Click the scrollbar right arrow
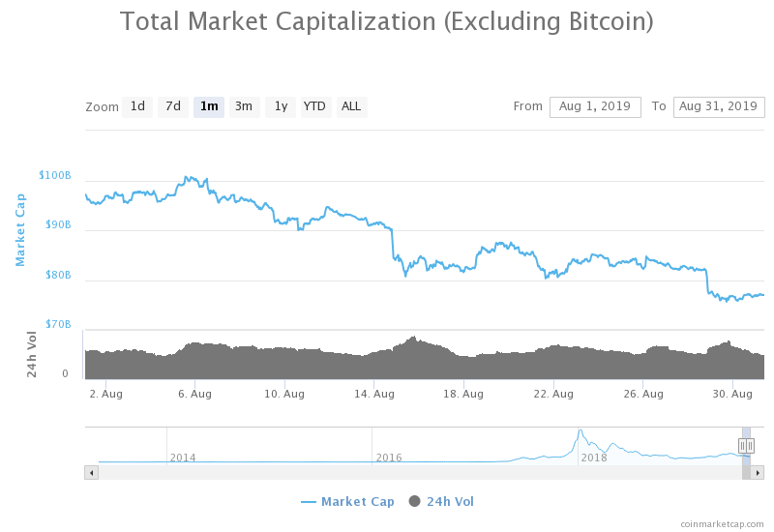Viewport: 774px width, 532px height. coord(759,472)
